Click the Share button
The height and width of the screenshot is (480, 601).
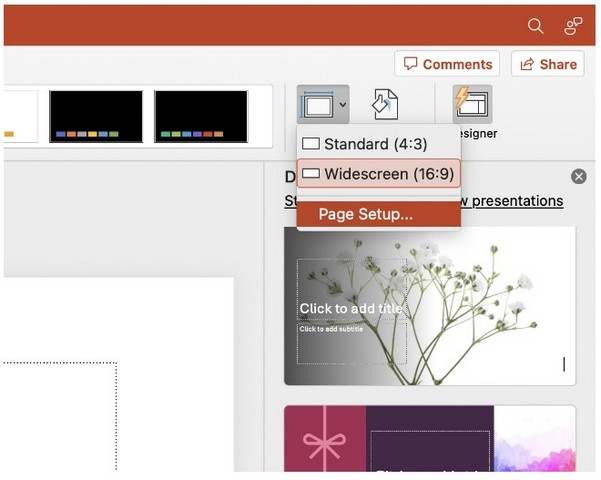(548, 64)
